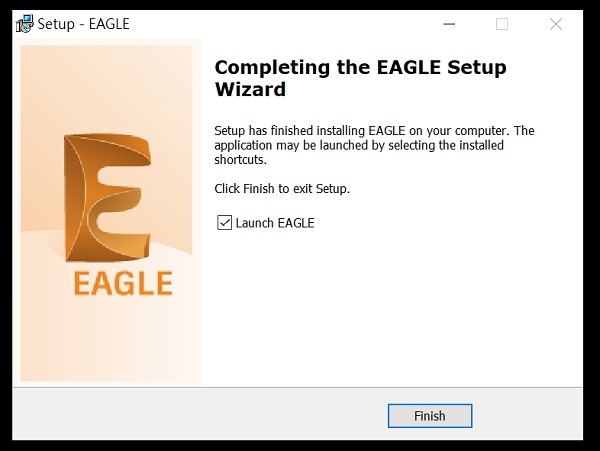600x451 pixels.
Task: Click the empty title bar area
Action: [280, 24]
